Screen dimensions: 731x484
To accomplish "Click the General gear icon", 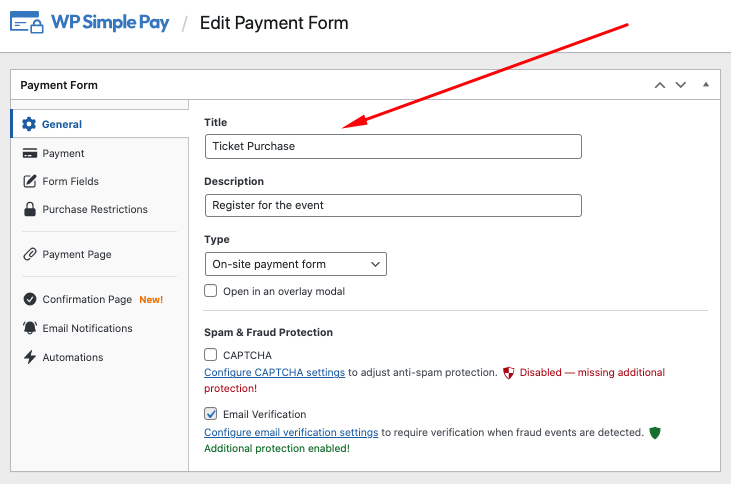I will click(x=29, y=124).
